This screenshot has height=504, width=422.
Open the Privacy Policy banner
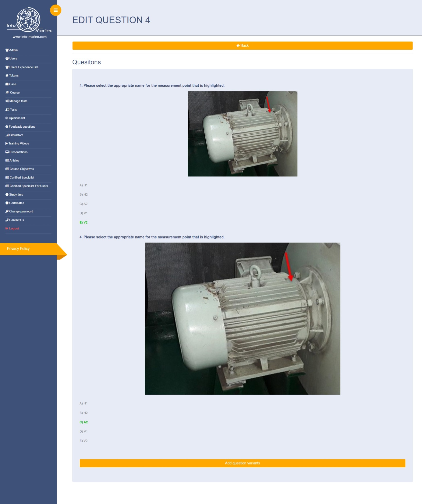tap(18, 249)
